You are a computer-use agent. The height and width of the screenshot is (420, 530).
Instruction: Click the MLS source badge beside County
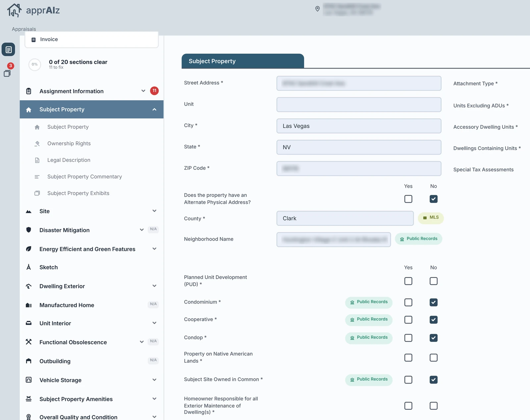[x=431, y=218]
